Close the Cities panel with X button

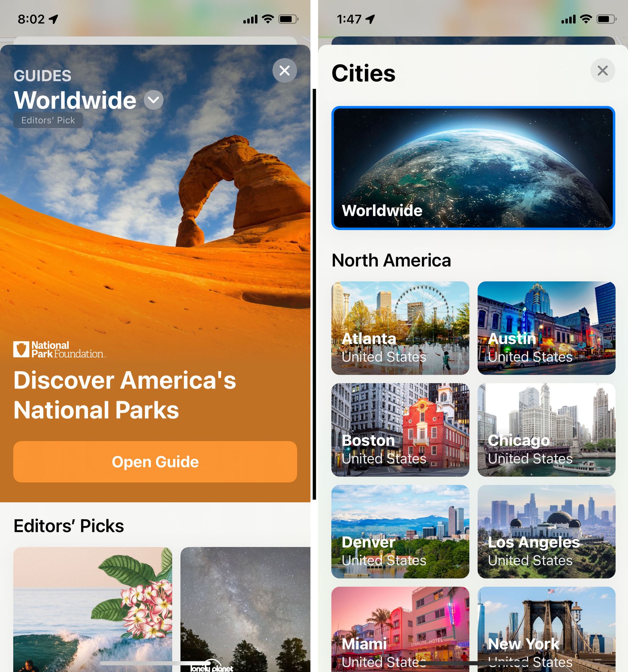pyautogui.click(x=603, y=71)
